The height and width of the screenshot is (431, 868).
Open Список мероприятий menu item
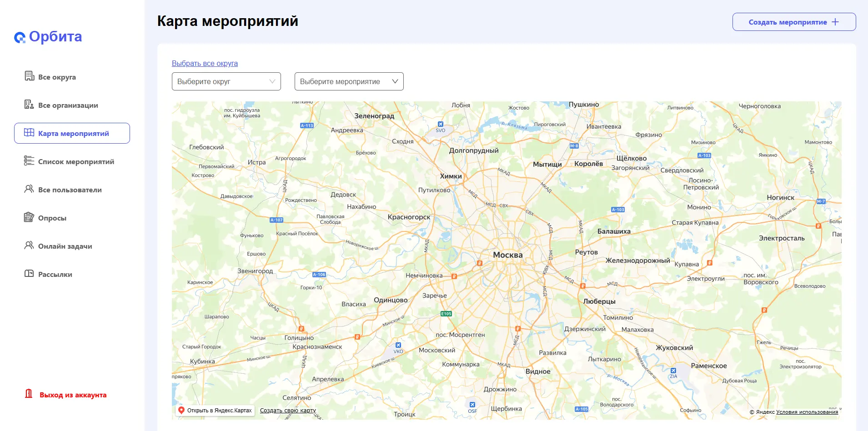point(72,161)
